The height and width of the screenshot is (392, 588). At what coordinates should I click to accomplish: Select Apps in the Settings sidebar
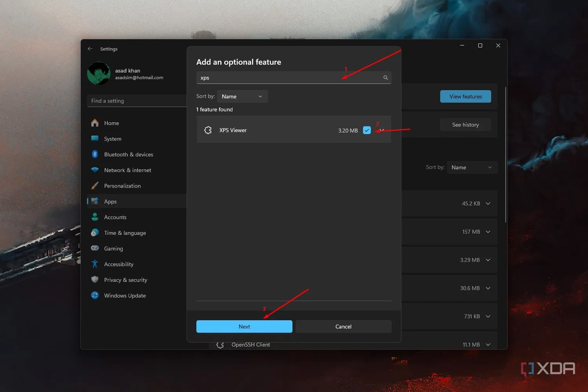click(x=110, y=201)
